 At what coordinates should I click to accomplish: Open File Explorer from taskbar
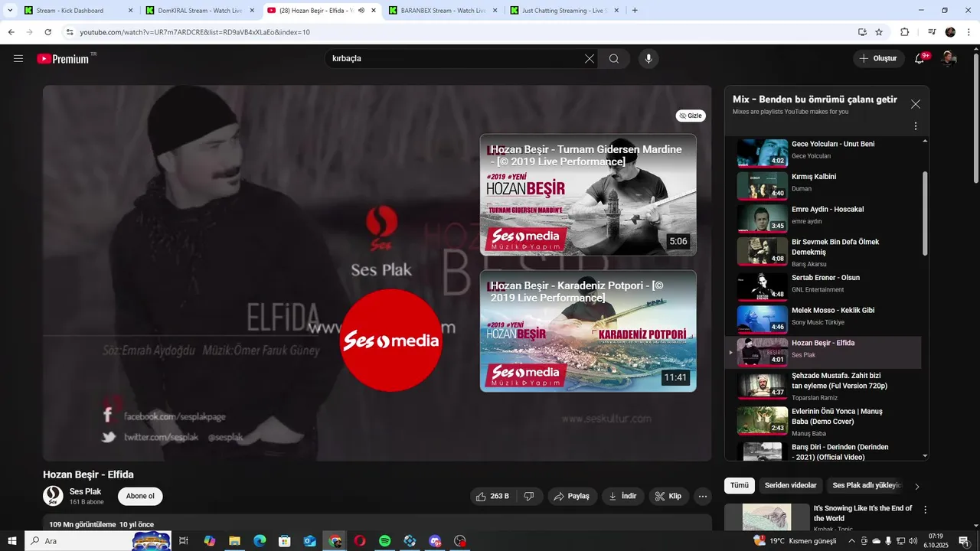click(x=234, y=541)
